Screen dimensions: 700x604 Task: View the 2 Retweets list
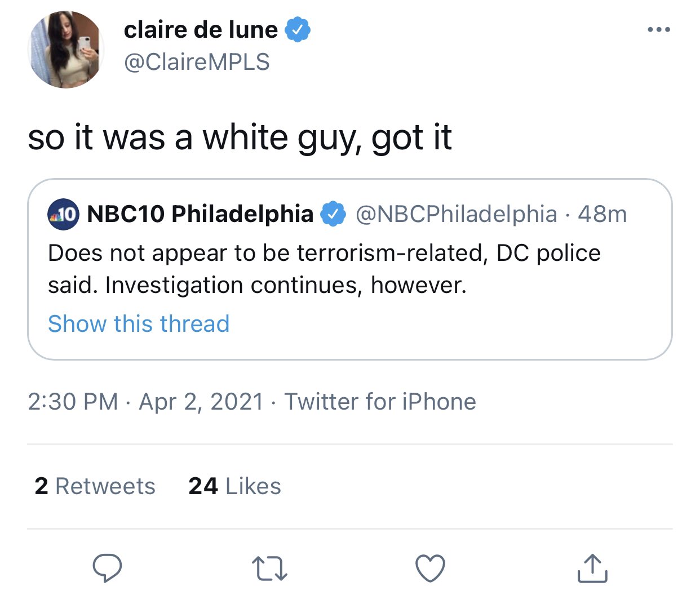(95, 486)
